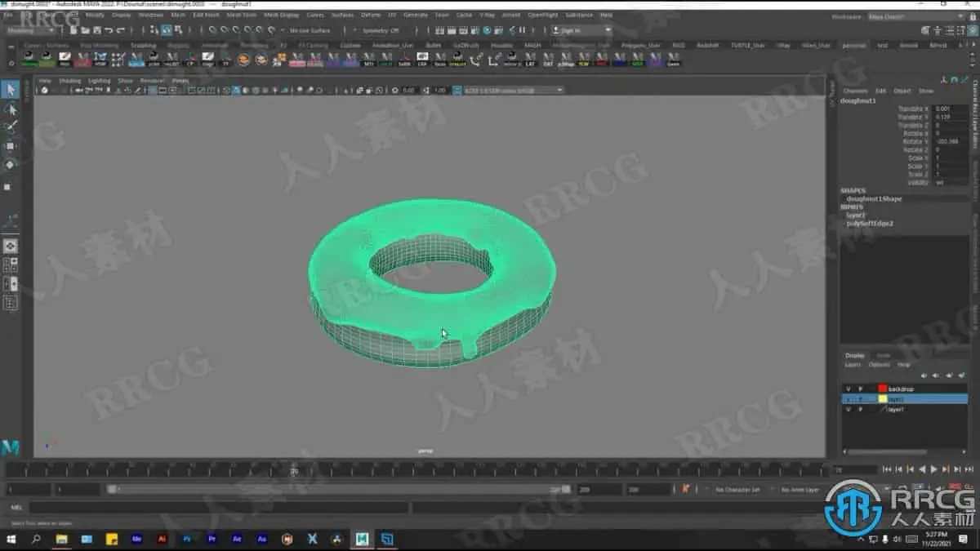This screenshot has width=980, height=551.
Task: Play animation forwards
Action: (934, 469)
